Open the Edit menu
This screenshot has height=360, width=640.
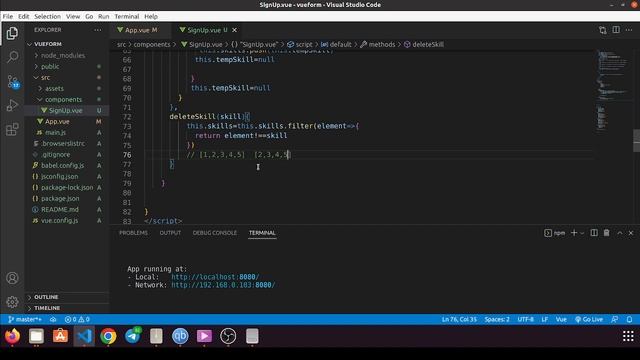[x=24, y=16]
